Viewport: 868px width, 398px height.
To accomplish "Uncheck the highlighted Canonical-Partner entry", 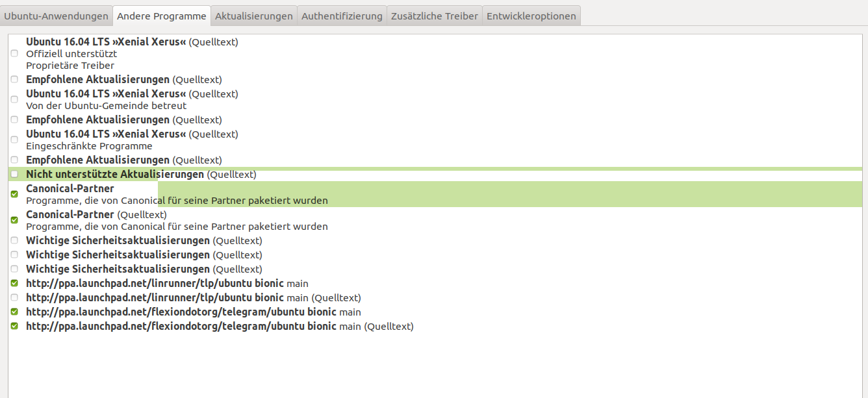I will [x=14, y=194].
